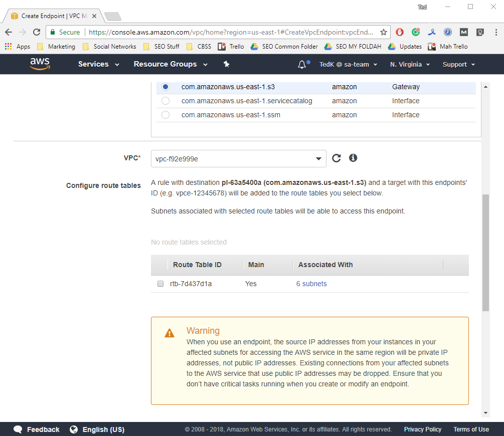This screenshot has height=436, width=504.
Task: Open the Resource Groups menu
Action: point(171,64)
